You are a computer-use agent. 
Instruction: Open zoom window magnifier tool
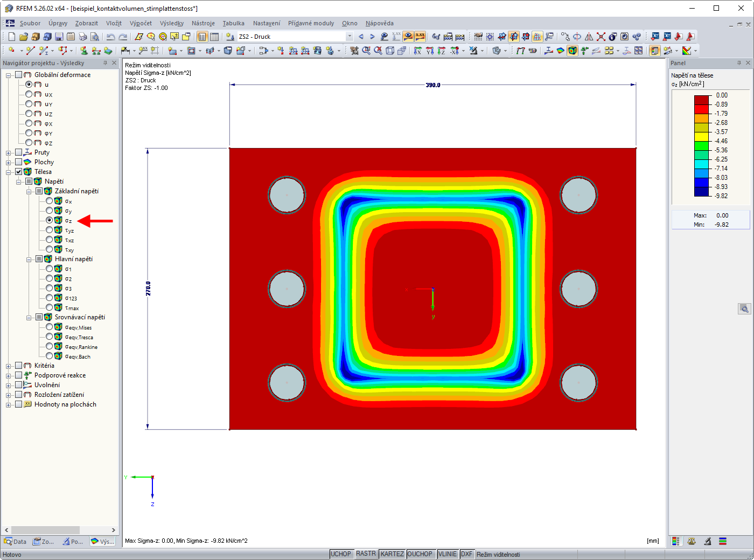click(366, 51)
